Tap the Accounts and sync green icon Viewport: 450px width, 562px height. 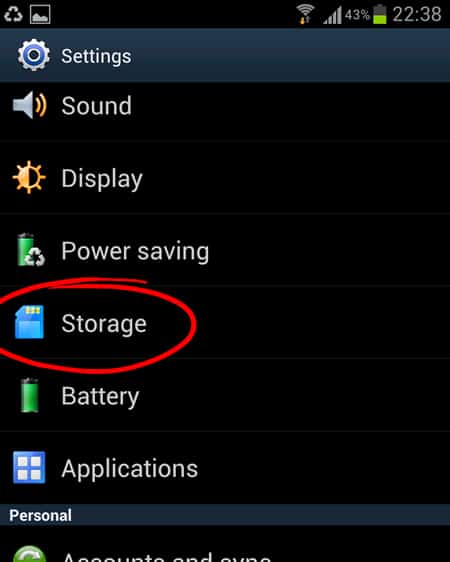click(x=30, y=554)
